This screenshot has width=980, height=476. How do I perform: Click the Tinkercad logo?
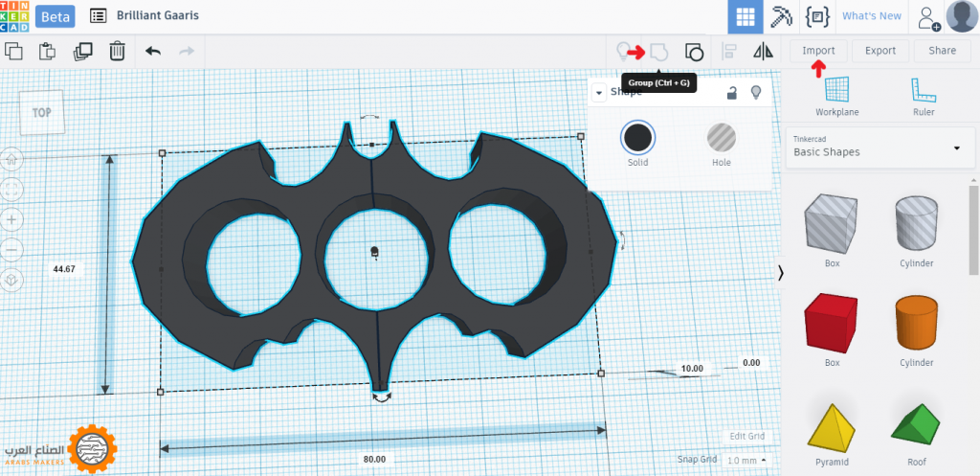click(x=13, y=15)
